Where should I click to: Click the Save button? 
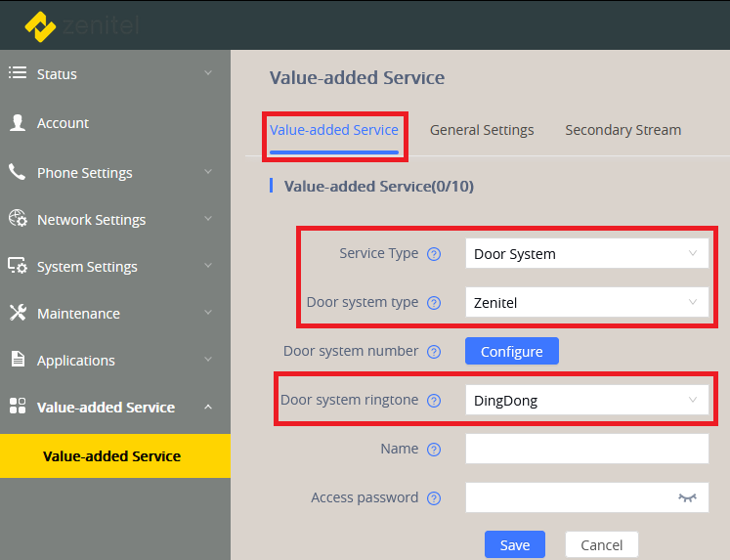tap(514, 545)
